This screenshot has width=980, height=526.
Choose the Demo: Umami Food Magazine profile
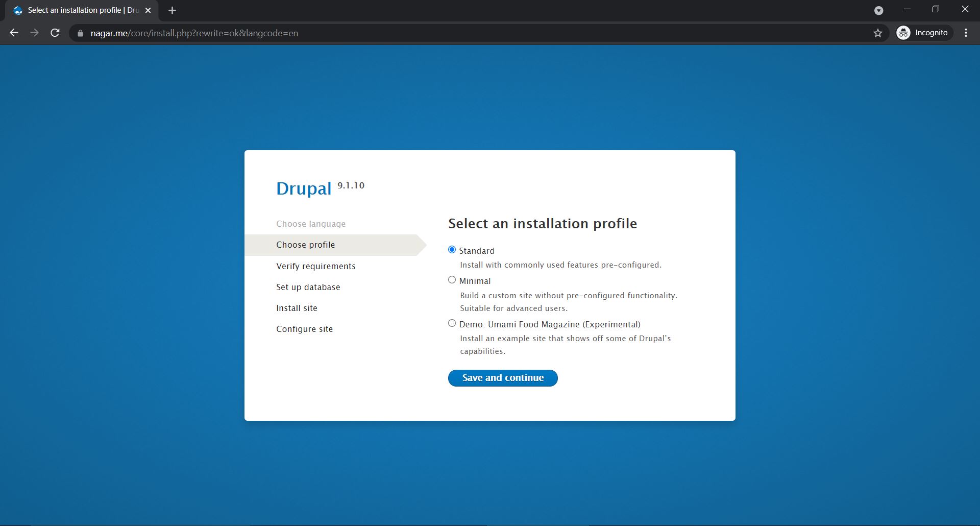[452, 323]
